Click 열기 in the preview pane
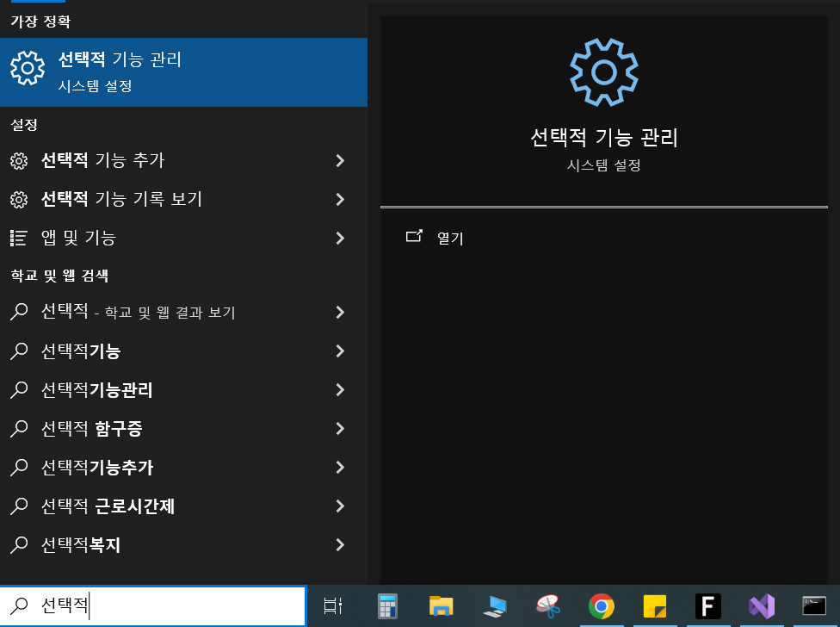840x627 pixels. coord(450,238)
